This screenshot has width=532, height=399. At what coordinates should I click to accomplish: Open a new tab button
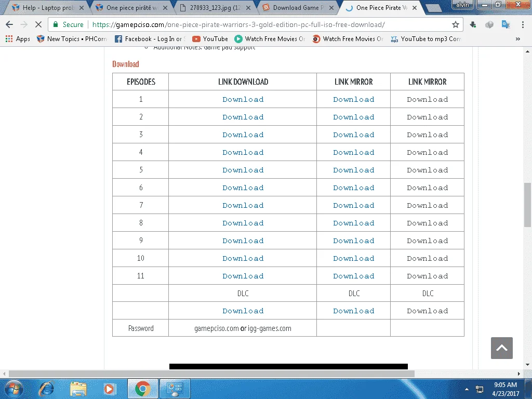433,8
